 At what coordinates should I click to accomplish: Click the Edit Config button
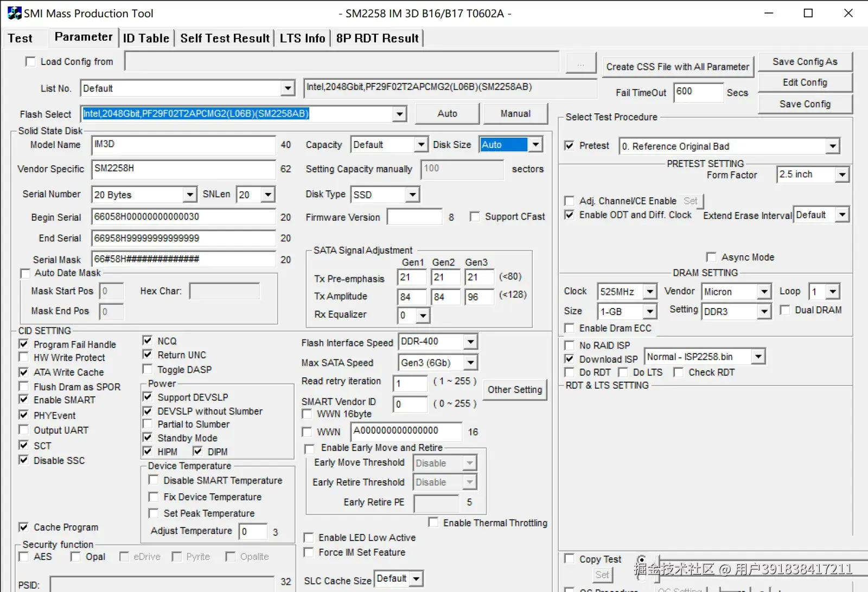pos(805,82)
